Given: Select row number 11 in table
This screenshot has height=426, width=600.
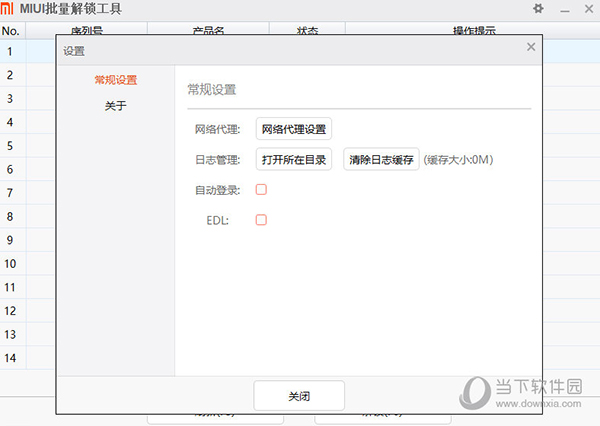Looking at the screenshot, I should [x=10, y=287].
